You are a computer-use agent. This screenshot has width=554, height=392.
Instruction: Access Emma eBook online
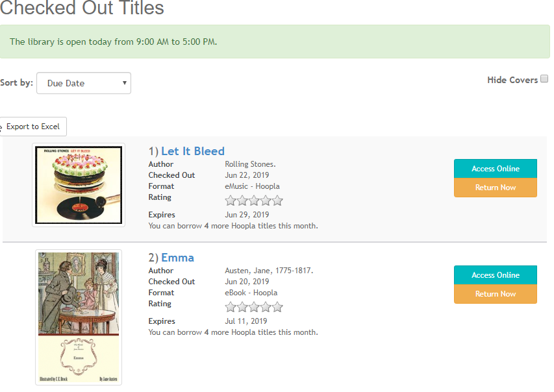496,275
